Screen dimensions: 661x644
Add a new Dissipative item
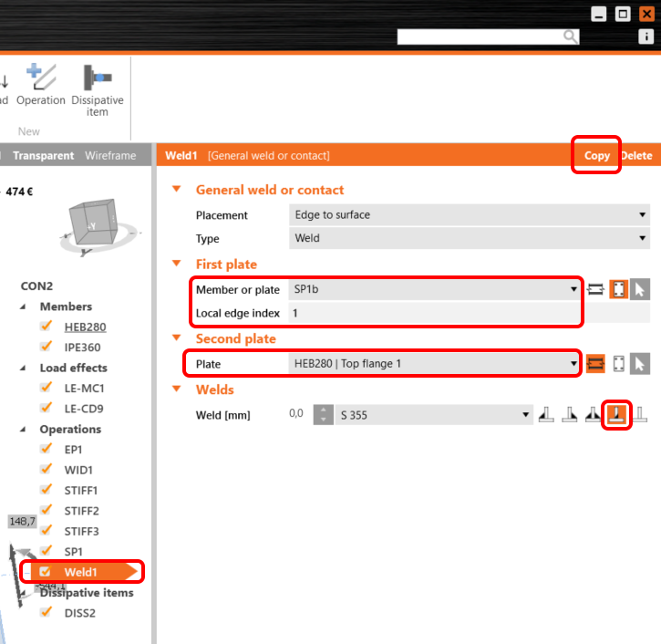[98, 90]
